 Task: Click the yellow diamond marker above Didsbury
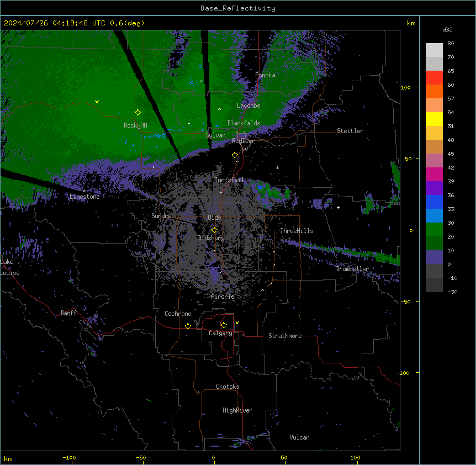click(x=214, y=230)
